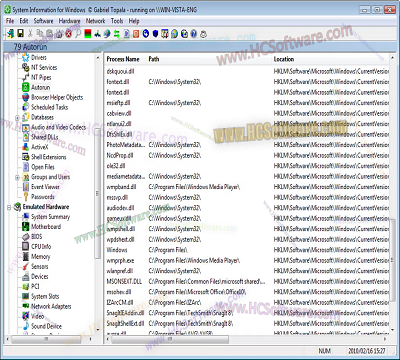Click the tree panel vertical scrollbar thumb
Viewport: 400px width, 360px height.
click(x=98, y=193)
